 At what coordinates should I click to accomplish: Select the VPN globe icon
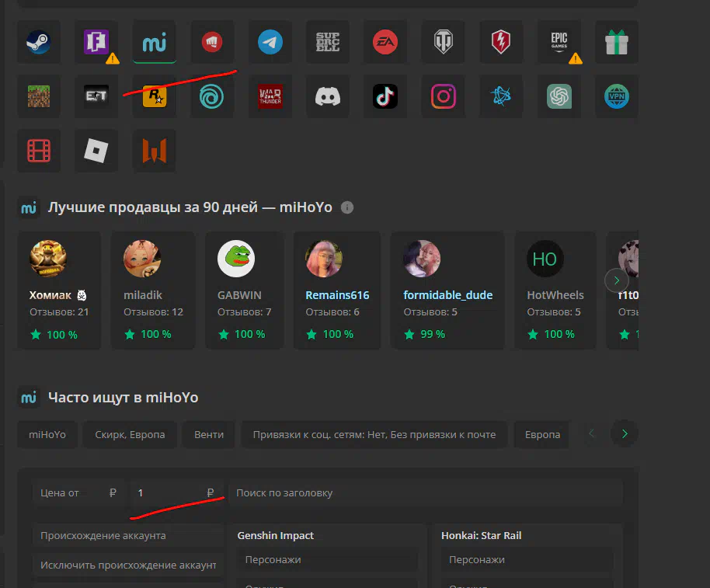tap(616, 96)
